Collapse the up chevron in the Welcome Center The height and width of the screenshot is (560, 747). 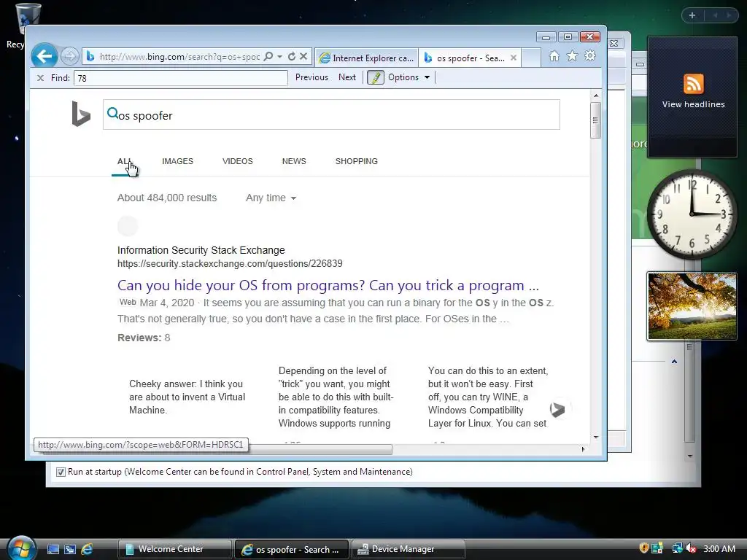674,362
